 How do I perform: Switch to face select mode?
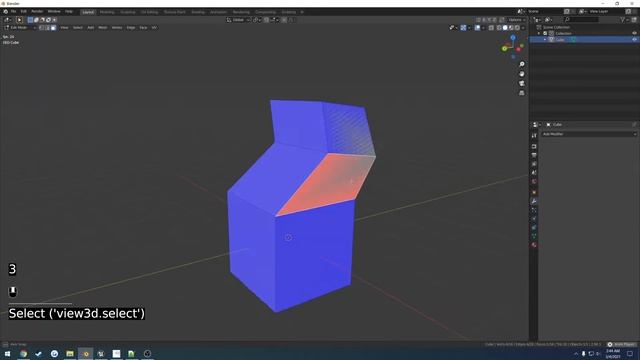[x=53, y=28]
